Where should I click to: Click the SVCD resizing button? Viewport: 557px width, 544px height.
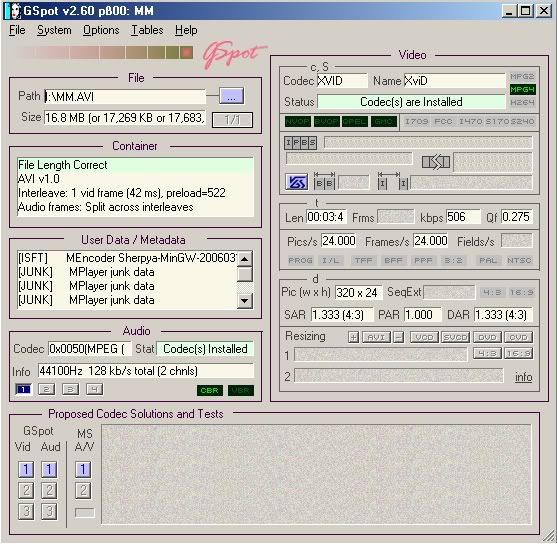(455, 337)
